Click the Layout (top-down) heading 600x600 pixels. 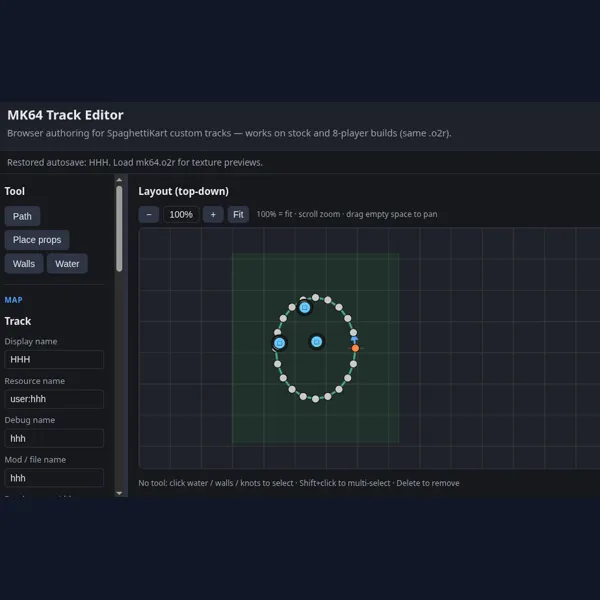point(184,191)
